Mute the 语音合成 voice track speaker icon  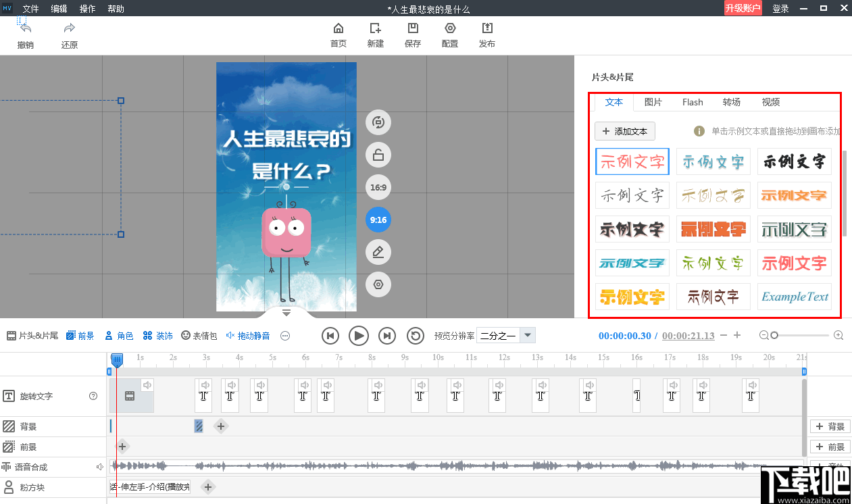(x=99, y=466)
